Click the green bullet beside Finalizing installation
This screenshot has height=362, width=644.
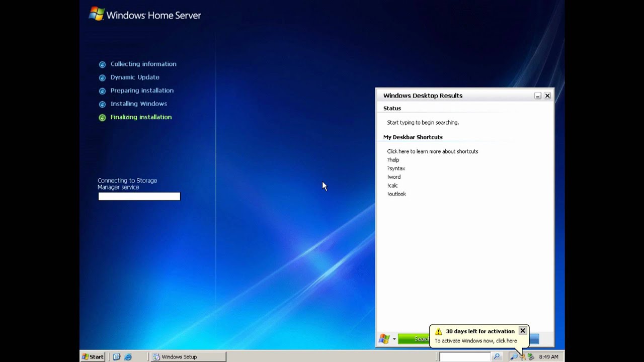coord(102,118)
